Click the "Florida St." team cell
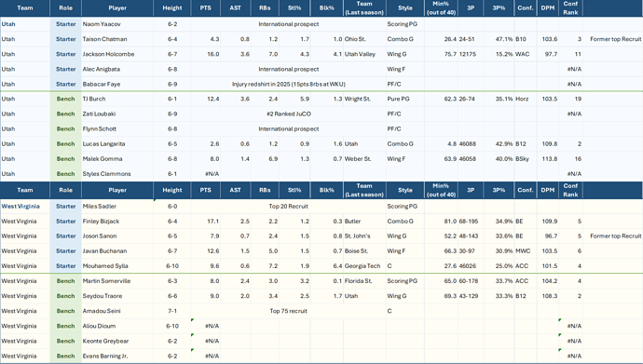643x364 pixels. pyautogui.click(x=364, y=281)
